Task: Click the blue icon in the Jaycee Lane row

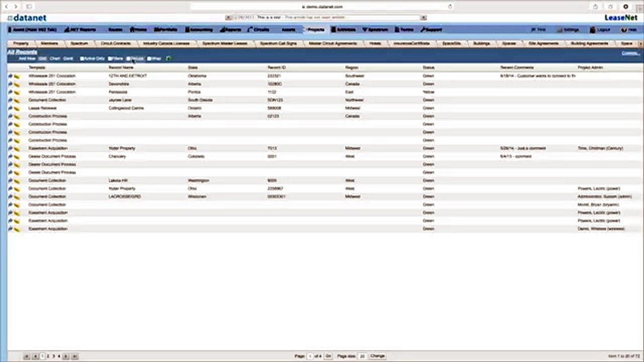Action: coord(10,100)
